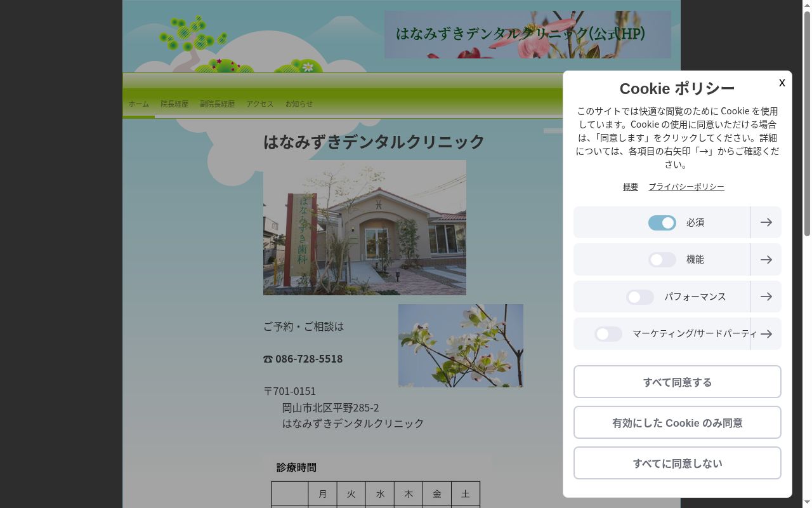Click the 診療時間 heading

[x=296, y=467]
